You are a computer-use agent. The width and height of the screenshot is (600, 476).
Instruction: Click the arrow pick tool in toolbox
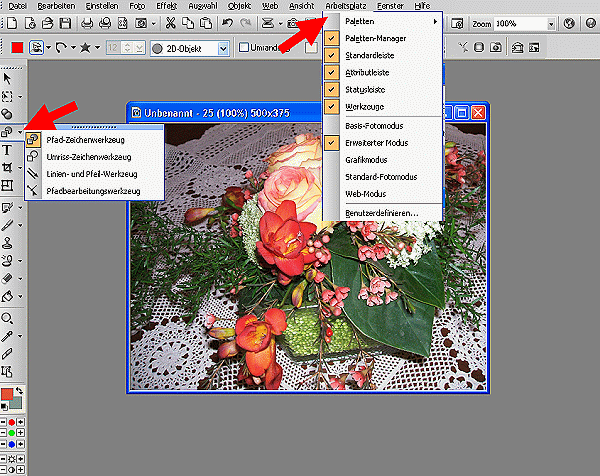coord(8,78)
